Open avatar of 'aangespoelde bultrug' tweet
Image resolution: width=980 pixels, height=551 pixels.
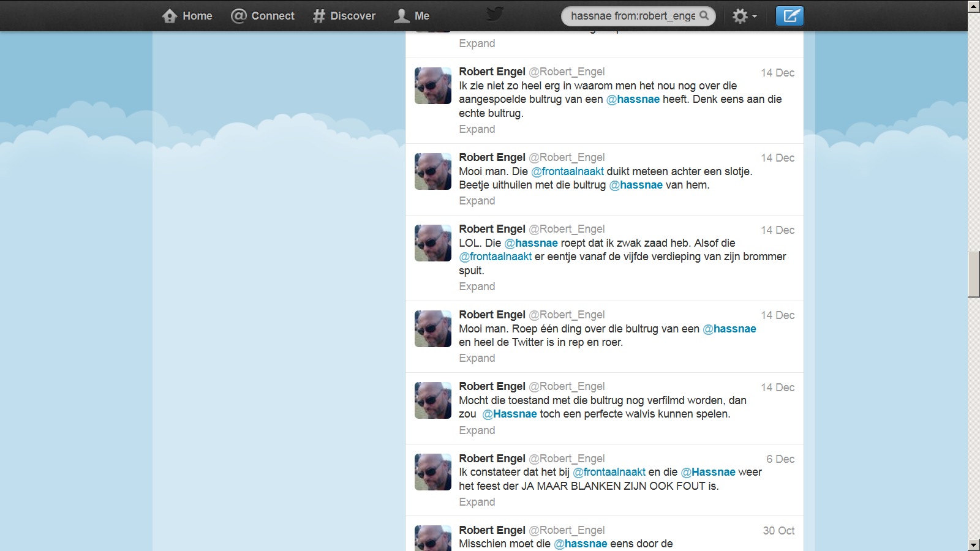433,86
